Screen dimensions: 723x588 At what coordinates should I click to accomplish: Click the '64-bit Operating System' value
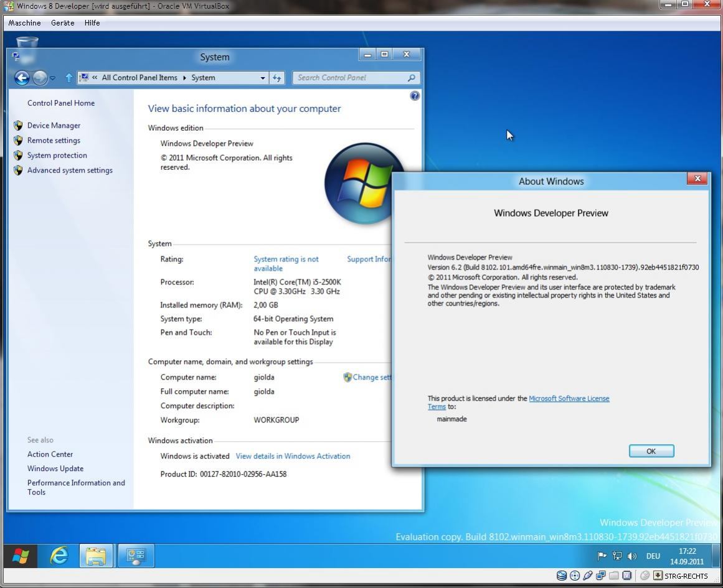pyautogui.click(x=293, y=319)
